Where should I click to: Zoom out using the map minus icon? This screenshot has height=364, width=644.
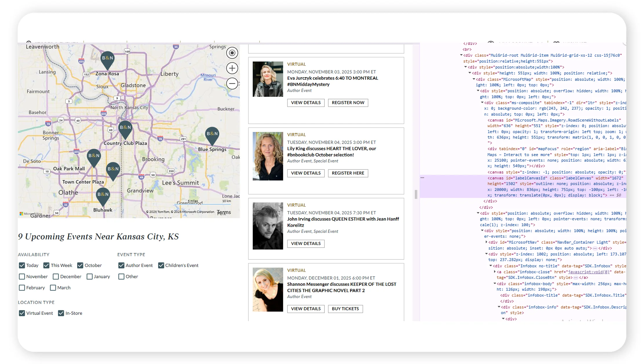(232, 83)
